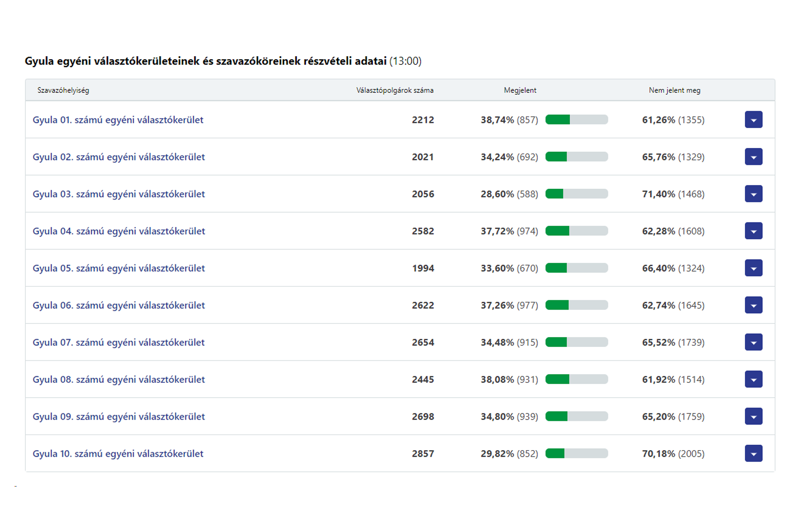Open Gyula 07. számú egyéni választókerület link
Image resolution: width=798 pixels, height=532 pixels.
coord(119,342)
